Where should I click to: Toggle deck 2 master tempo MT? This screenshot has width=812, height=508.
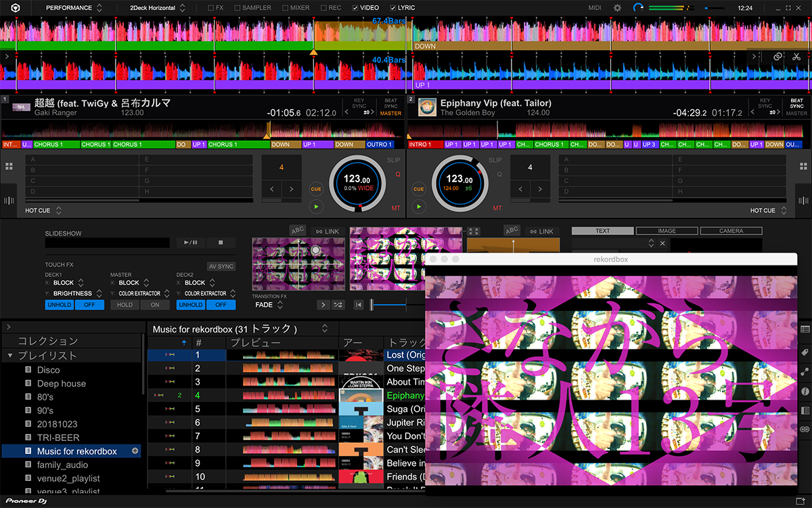(x=497, y=208)
